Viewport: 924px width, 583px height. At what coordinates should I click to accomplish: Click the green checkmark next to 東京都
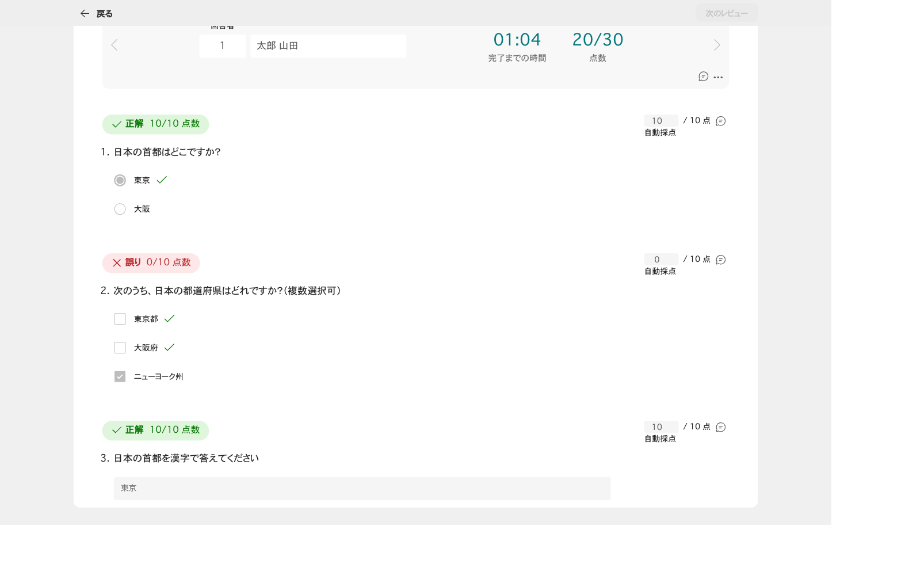click(x=169, y=318)
